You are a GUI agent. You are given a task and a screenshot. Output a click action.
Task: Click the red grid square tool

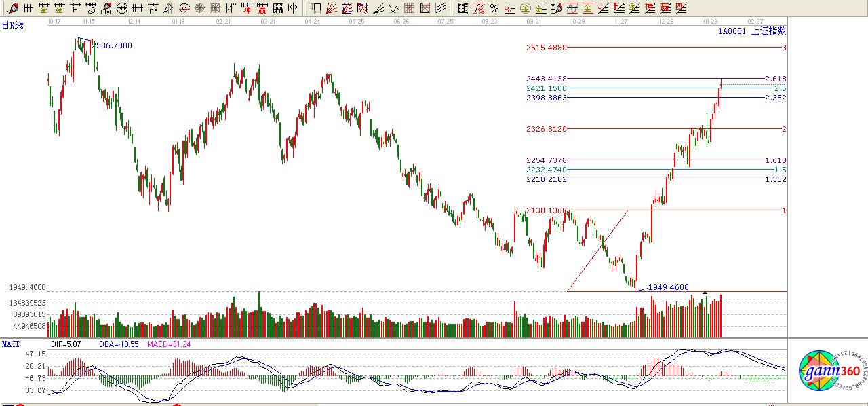(x=409, y=8)
